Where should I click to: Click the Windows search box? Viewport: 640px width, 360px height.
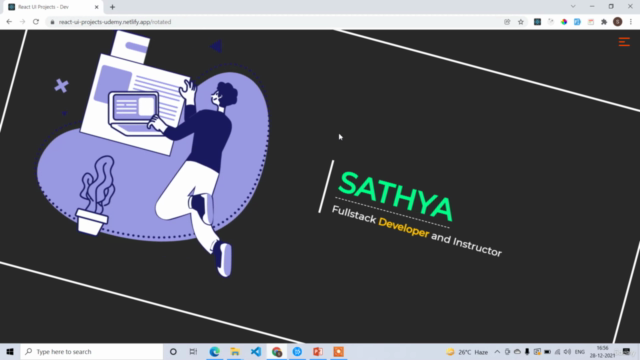pyautogui.click(x=92, y=351)
